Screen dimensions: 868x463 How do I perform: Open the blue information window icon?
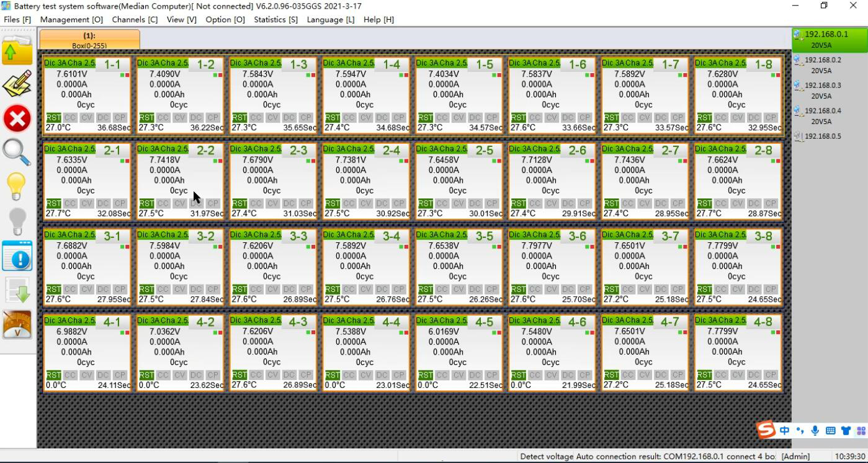pyautogui.click(x=17, y=256)
